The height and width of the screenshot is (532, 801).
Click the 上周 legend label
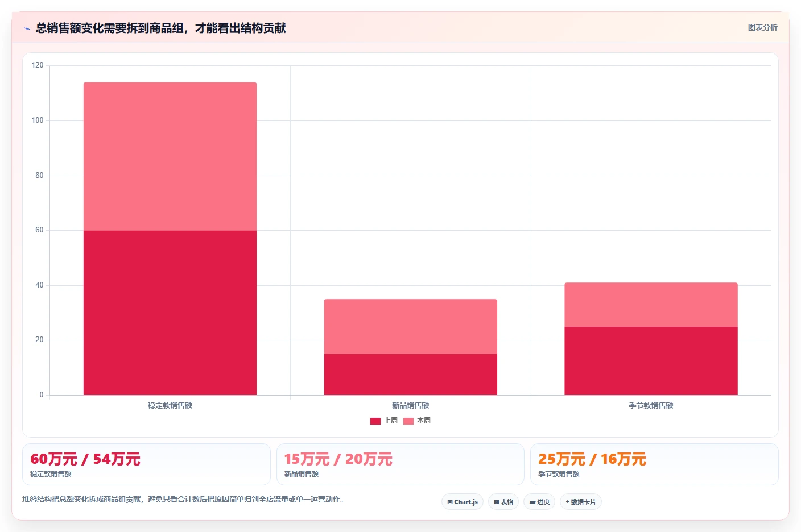(x=391, y=421)
